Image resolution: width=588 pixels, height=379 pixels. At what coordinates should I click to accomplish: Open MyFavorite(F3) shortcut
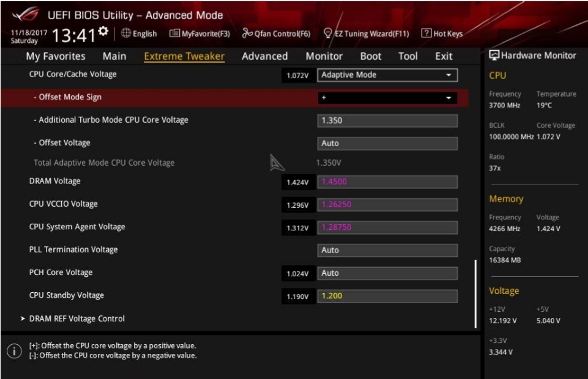[x=200, y=34]
